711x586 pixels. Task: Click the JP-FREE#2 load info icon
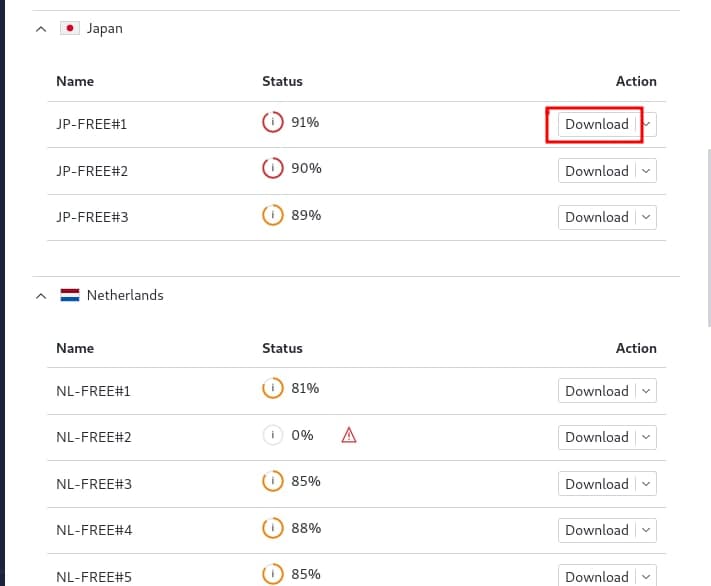click(272, 169)
